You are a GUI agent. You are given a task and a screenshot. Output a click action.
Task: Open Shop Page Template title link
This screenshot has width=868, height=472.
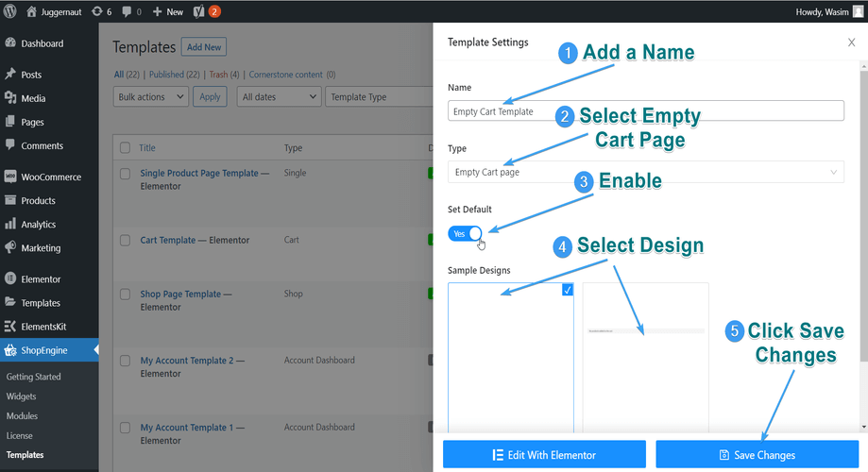tap(180, 294)
